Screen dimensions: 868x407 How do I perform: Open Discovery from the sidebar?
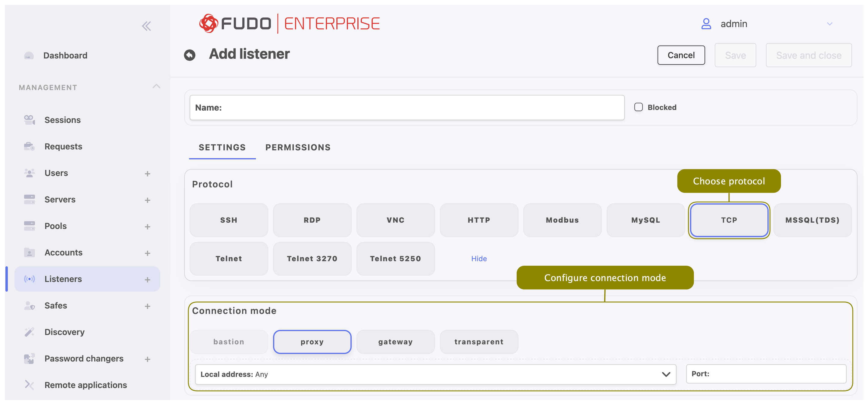64,332
